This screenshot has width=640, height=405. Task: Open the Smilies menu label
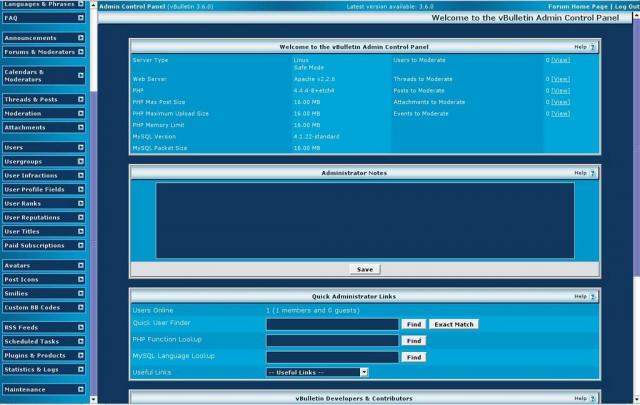pos(16,294)
